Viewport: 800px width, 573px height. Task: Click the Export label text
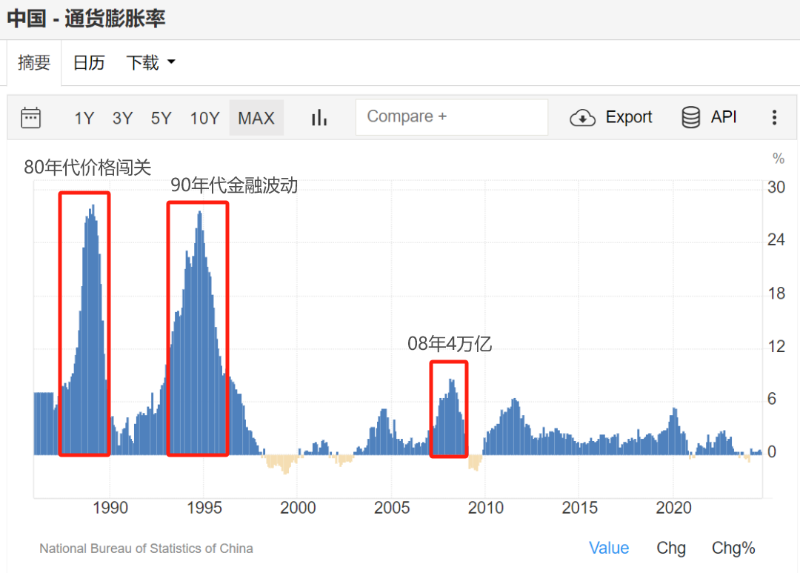click(x=629, y=117)
